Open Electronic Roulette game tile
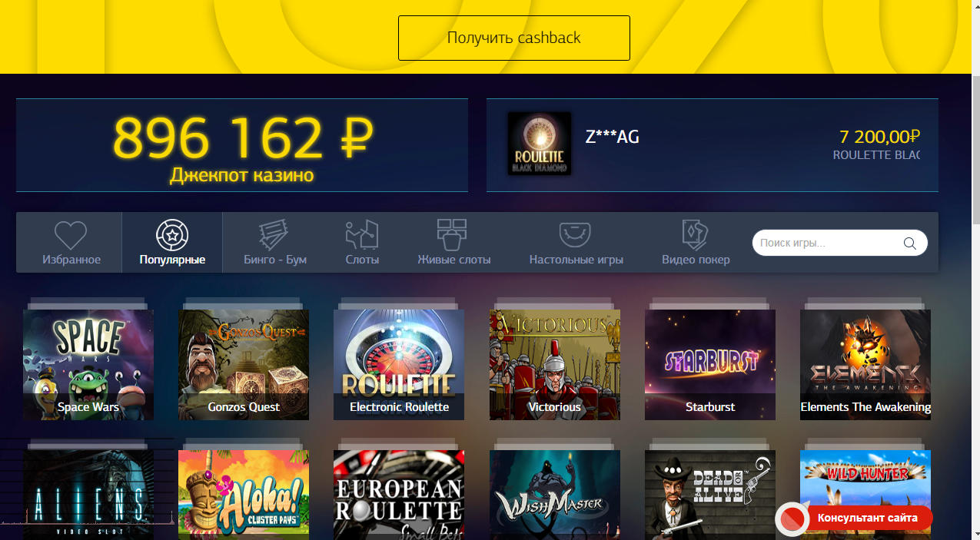Viewport: 980px width, 540px height. coord(399,365)
